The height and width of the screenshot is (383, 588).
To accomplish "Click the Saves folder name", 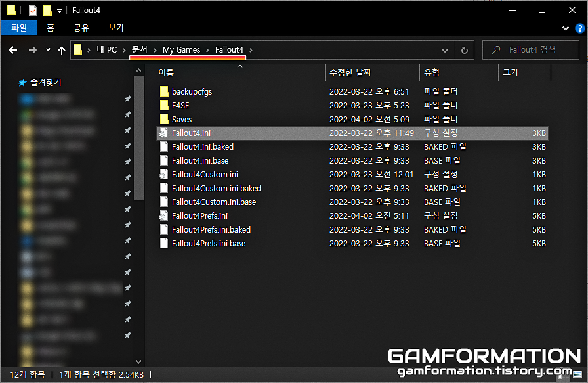I will coord(182,120).
